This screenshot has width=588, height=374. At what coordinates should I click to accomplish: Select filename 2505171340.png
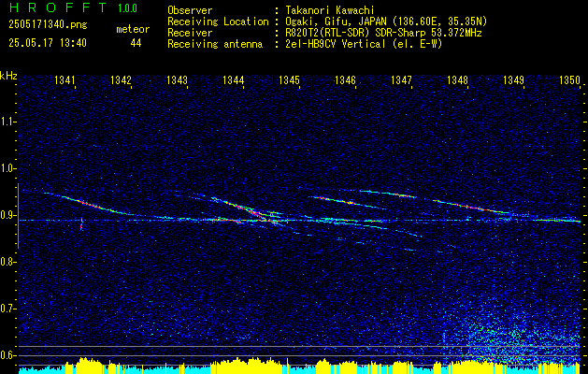point(48,25)
